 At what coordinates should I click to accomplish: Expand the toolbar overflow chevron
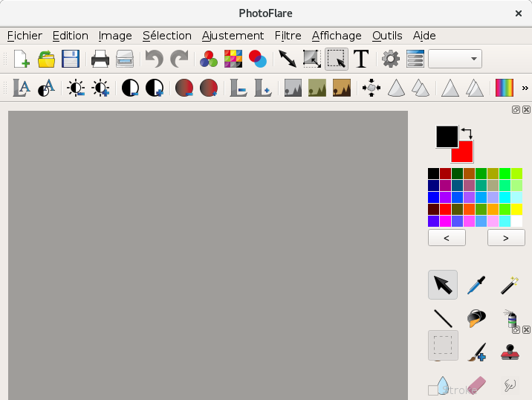click(525, 88)
